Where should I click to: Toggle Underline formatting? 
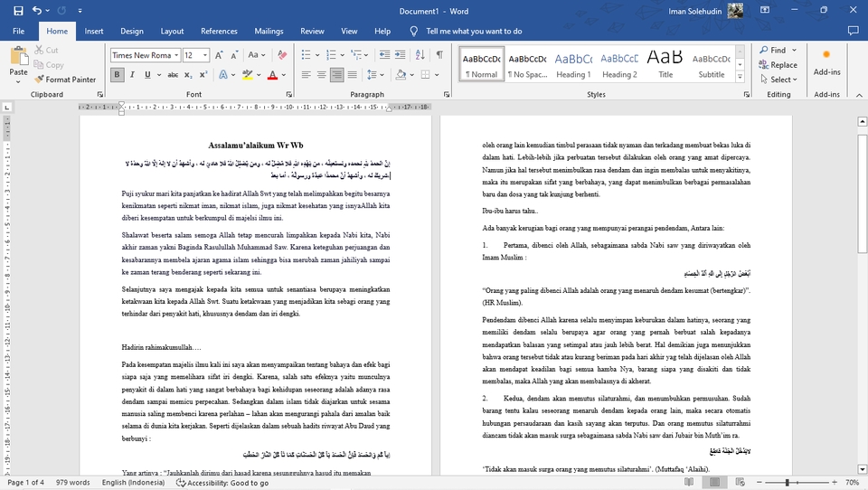click(x=147, y=75)
